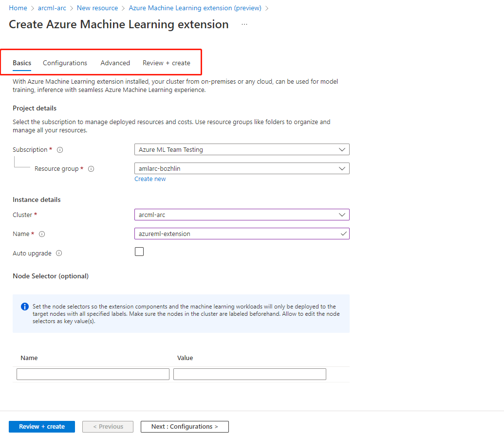Click the Auto upgrade info icon

(x=59, y=253)
